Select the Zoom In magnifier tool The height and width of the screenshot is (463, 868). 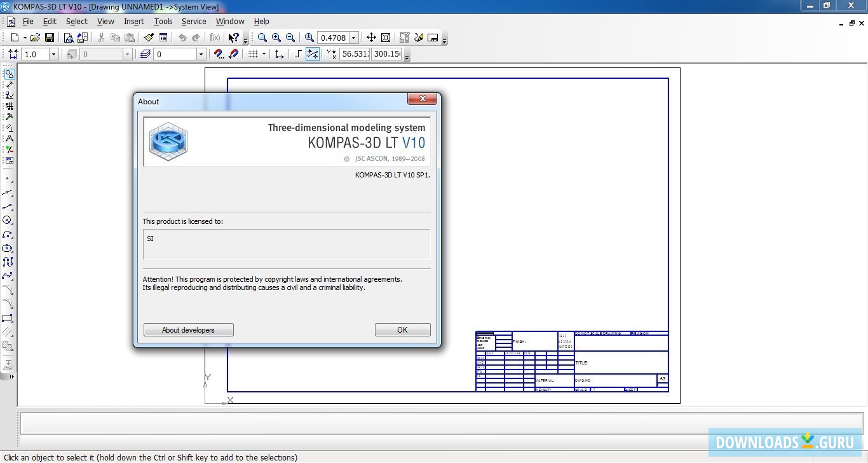click(276, 38)
